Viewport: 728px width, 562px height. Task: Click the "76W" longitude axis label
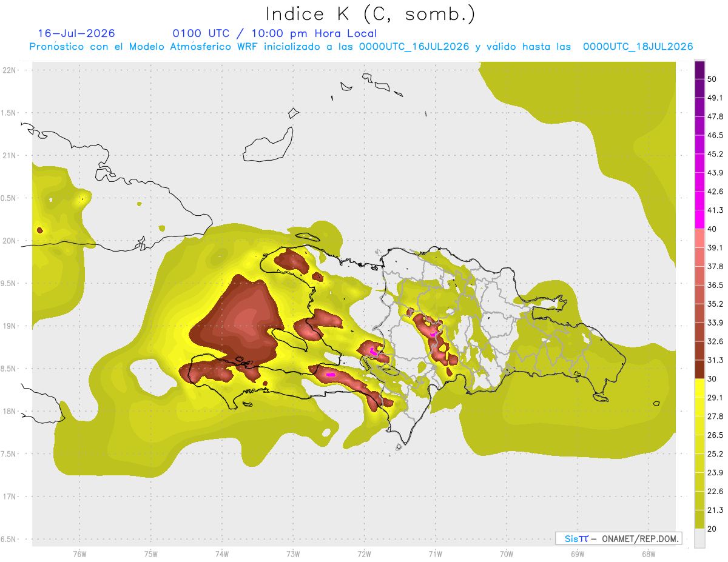pos(79,554)
